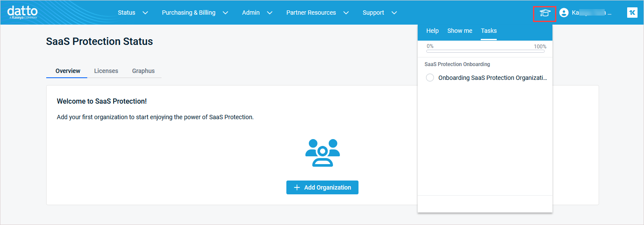Expand the Status dropdown chevron

coord(145,13)
